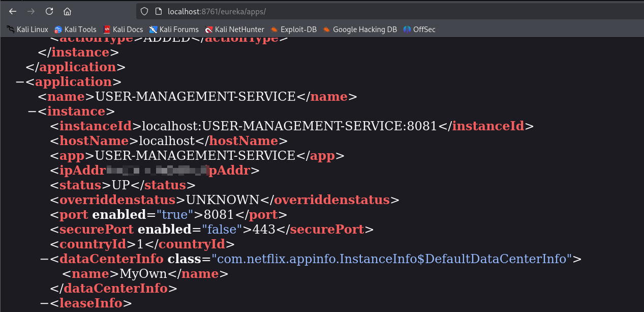Show site information page icon

coord(158,11)
